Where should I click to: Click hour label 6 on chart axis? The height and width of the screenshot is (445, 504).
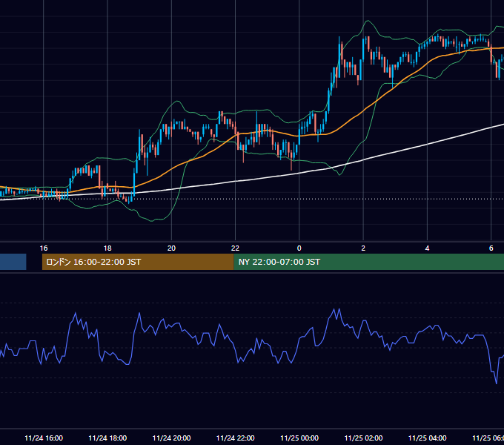click(491, 248)
